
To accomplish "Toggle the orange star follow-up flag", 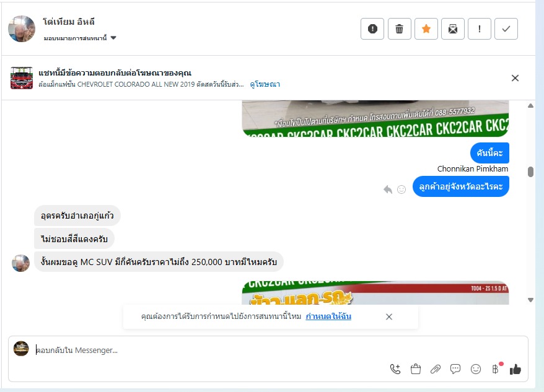I will [x=426, y=28].
